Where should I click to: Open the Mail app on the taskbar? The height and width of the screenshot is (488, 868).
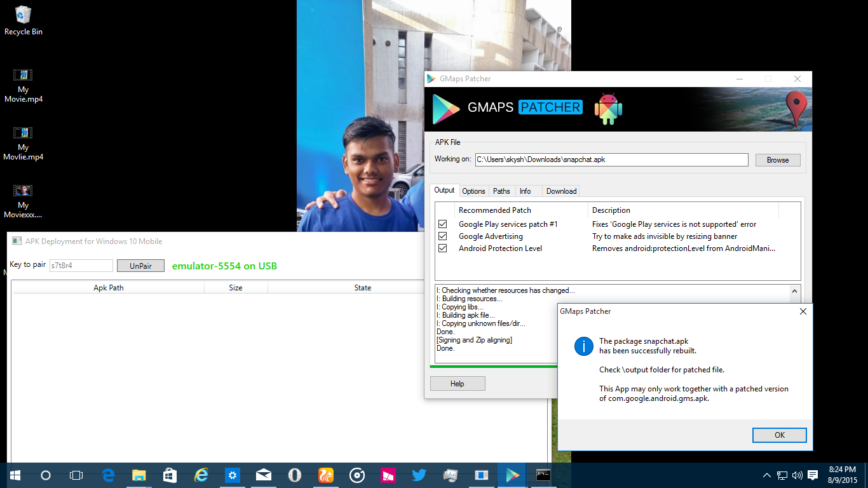tap(264, 475)
